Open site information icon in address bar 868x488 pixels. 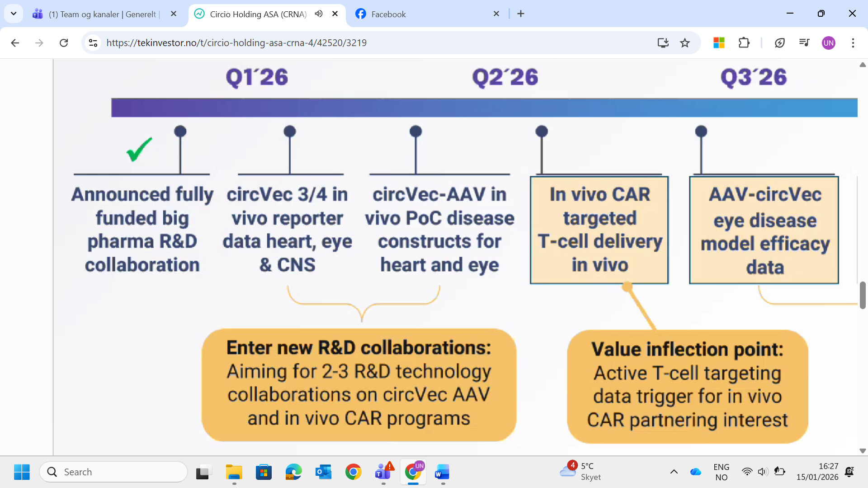[x=93, y=43]
